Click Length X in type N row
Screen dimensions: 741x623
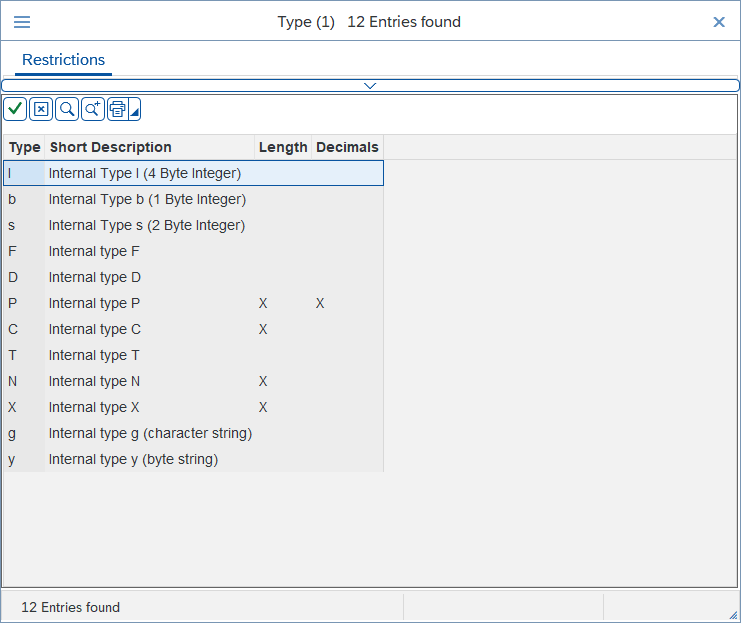(x=263, y=381)
